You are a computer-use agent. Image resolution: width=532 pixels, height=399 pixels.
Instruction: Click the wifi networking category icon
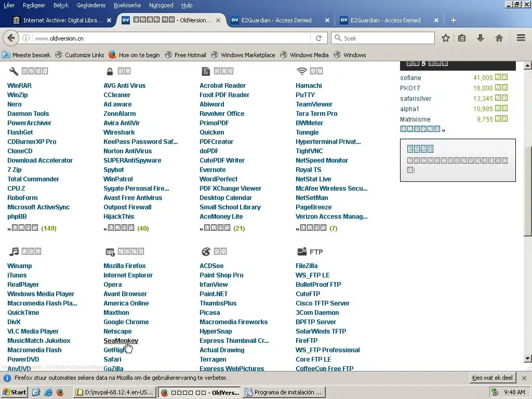(x=302, y=71)
